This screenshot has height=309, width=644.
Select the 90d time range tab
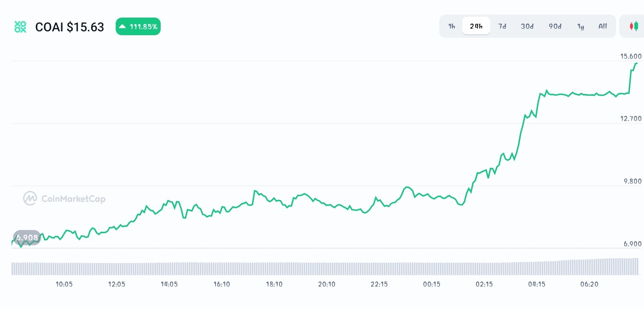(555, 26)
